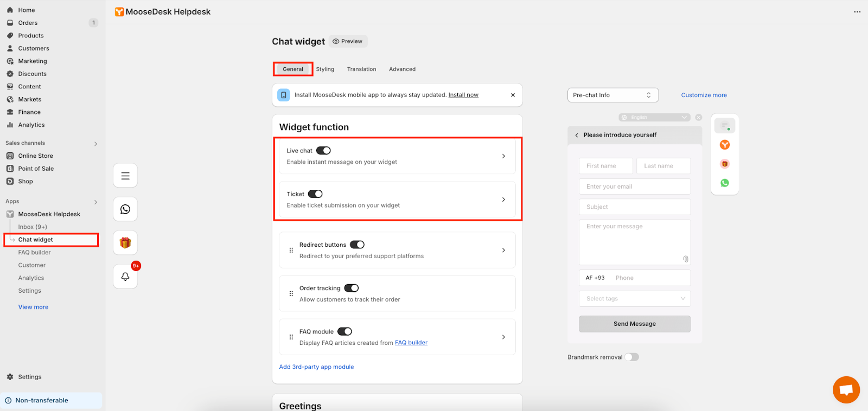Toggle the Live chat switch

323,151
